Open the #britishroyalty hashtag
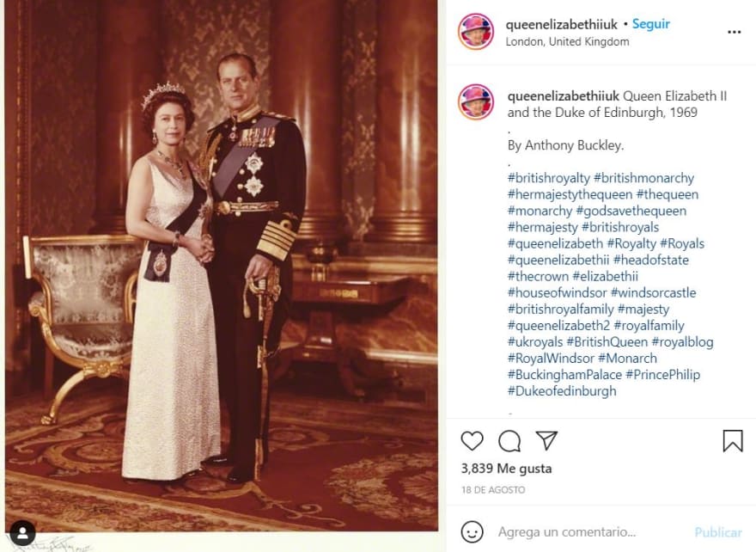Viewport: 756px width, 552px height. pyautogui.click(x=549, y=178)
